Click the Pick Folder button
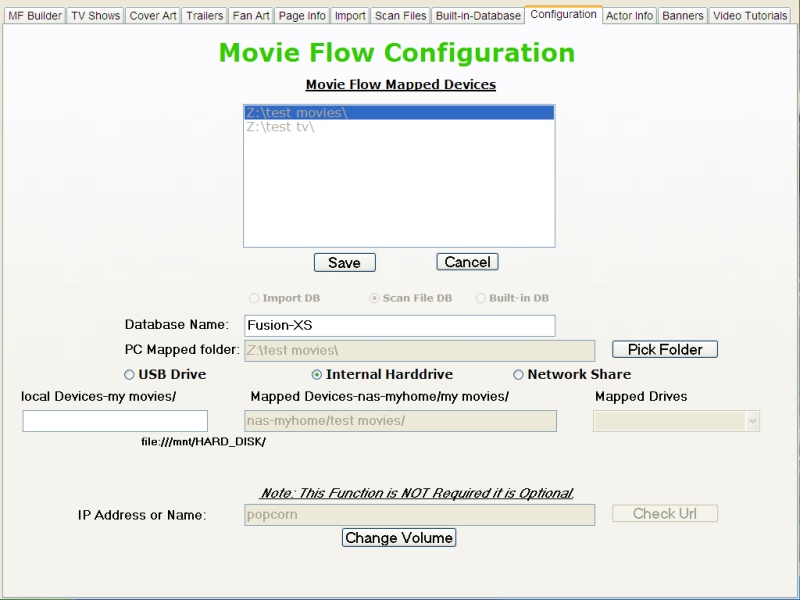This screenshot has height=600, width=800. coord(665,349)
